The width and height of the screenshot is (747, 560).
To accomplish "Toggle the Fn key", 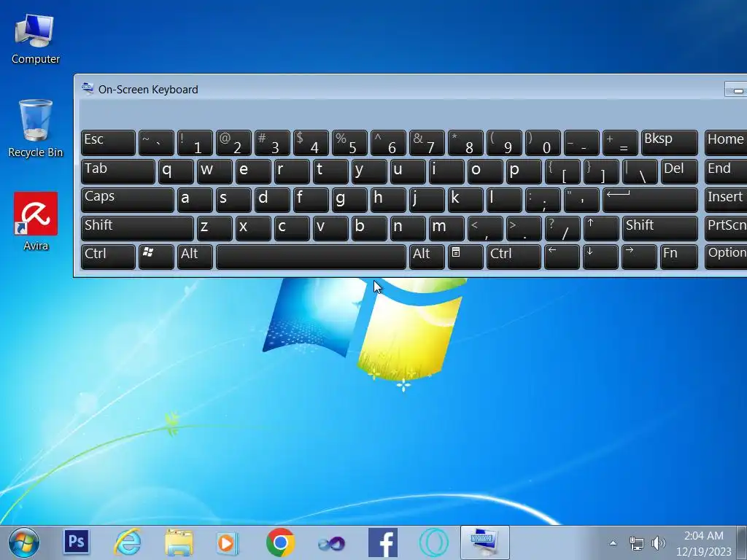I will pyautogui.click(x=679, y=257).
